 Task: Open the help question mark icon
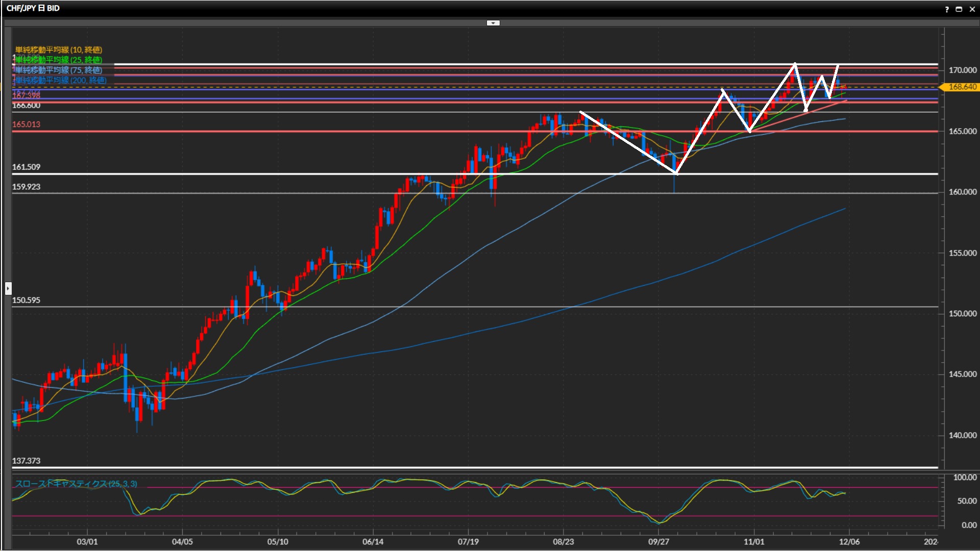[x=947, y=9]
